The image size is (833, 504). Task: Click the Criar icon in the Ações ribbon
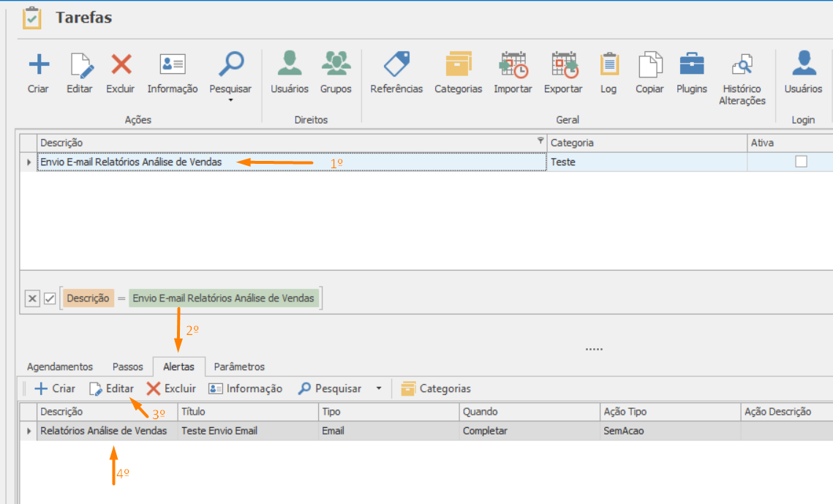point(38,65)
